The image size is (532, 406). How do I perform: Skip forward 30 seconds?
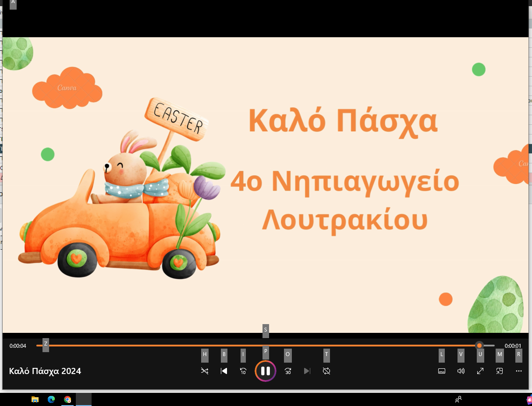pos(288,371)
